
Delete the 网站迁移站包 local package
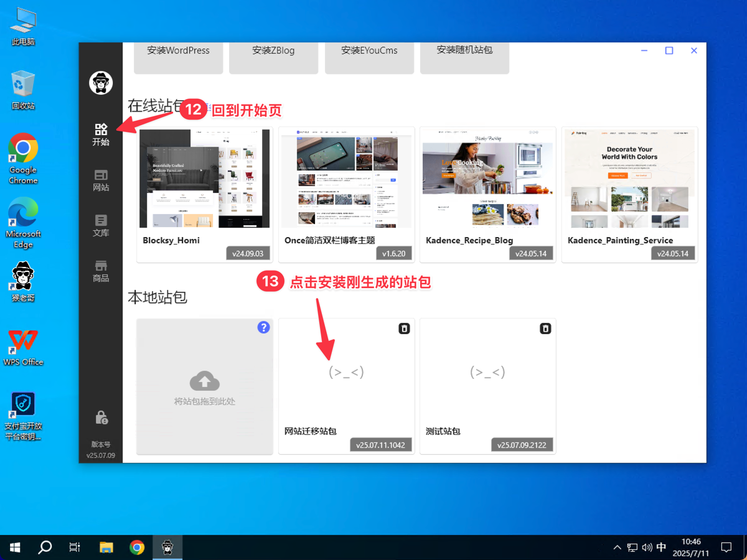coord(404,329)
